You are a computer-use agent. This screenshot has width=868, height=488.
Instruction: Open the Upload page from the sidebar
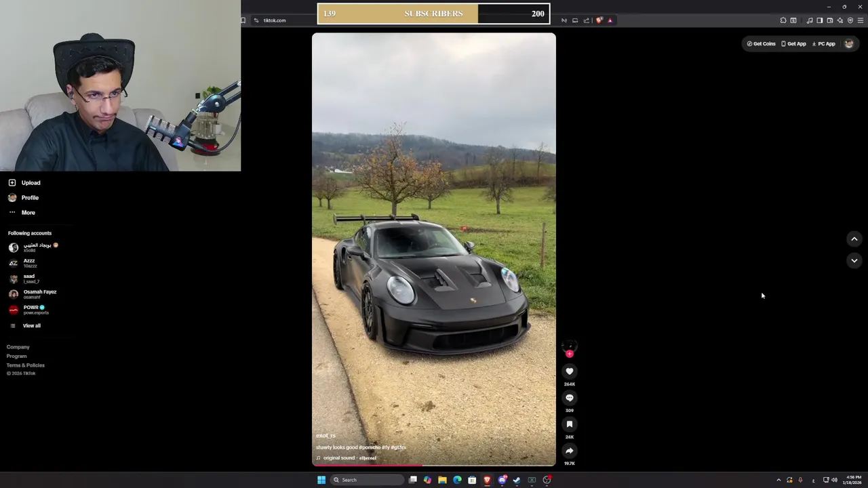pyautogui.click(x=24, y=183)
